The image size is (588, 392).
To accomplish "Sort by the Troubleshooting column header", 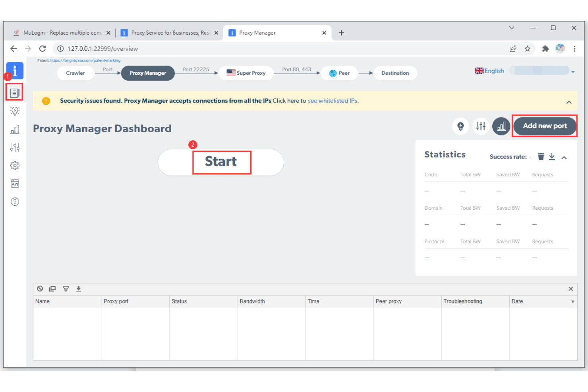I will pos(476,301).
